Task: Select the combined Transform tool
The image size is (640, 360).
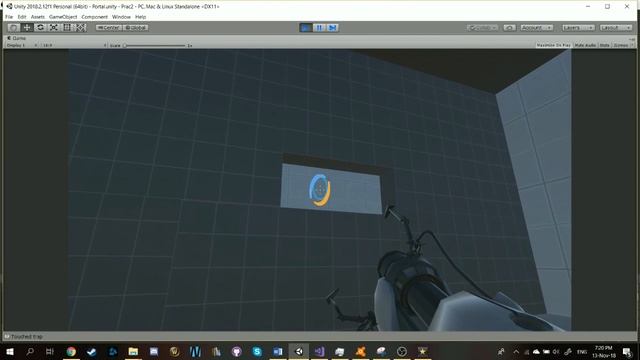Action: pyautogui.click(x=81, y=27)
